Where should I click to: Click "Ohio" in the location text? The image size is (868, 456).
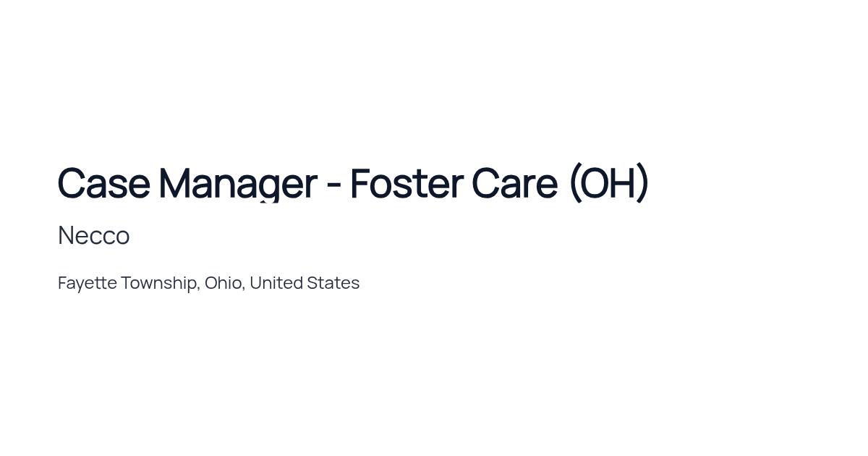(223, 282)
